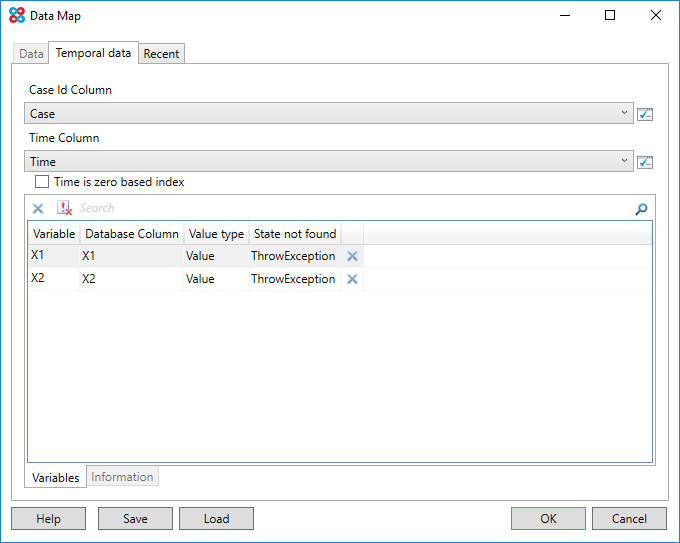Switch to the Data tab
This screenshot has width=680, height=543.
[x=31, y=54]
